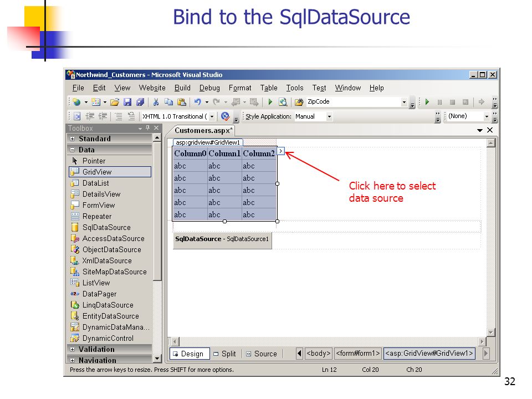Image resolution: width=532 pixels, height=399 pixels.
Task: Undo the last action with the toolbar icon
Action: click(x=198, y=102)
